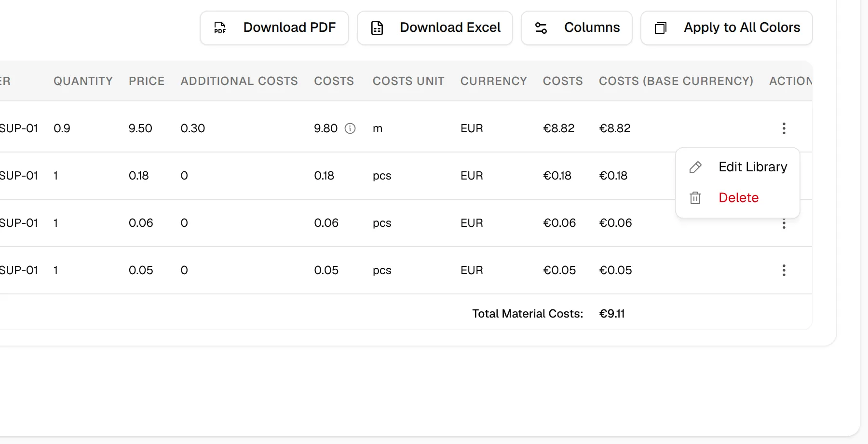Choose Edit Library from the context menu
The width and height of the screenshot is (868, 444).
click(x=738, y=167)
